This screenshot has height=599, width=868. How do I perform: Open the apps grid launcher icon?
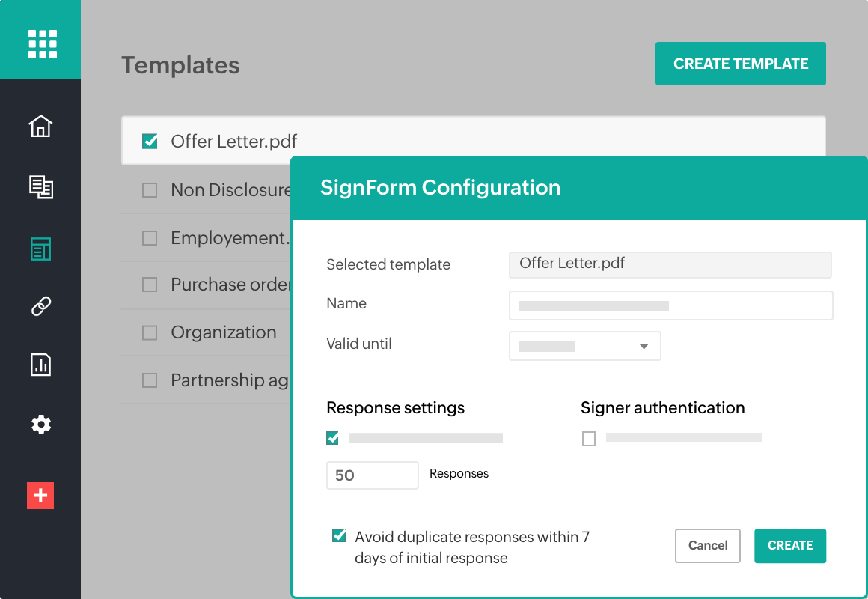click(42, 43)
